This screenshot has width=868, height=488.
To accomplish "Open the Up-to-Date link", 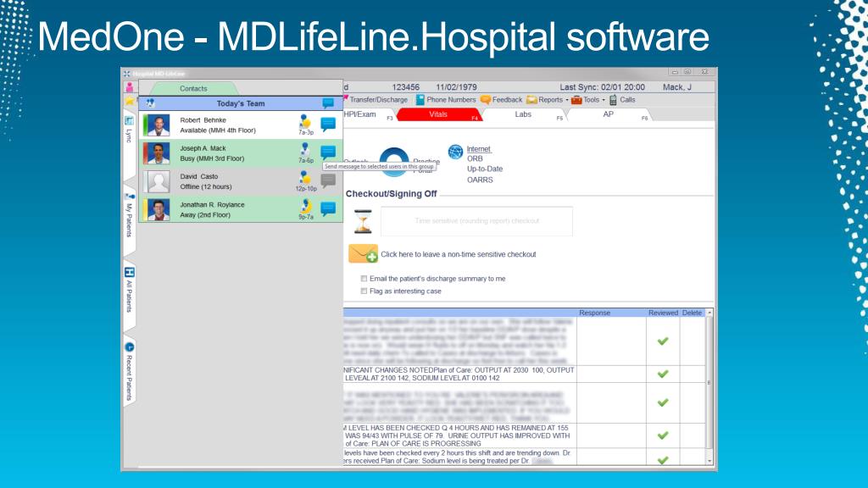I will click(485, 169).
